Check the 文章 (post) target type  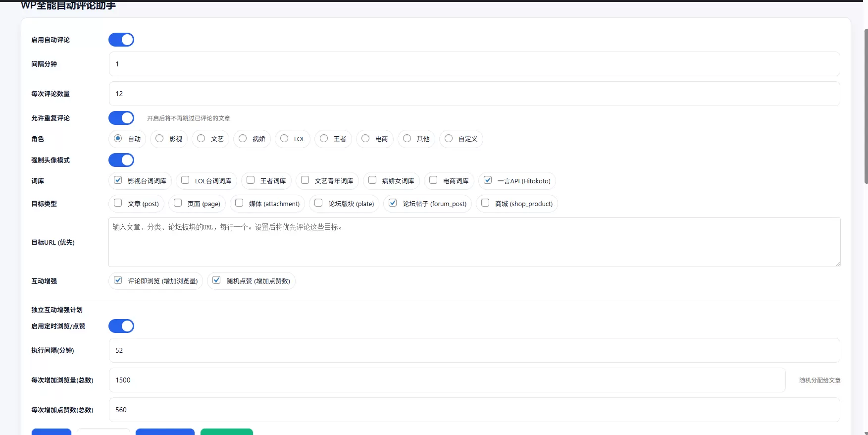[118, 203]
